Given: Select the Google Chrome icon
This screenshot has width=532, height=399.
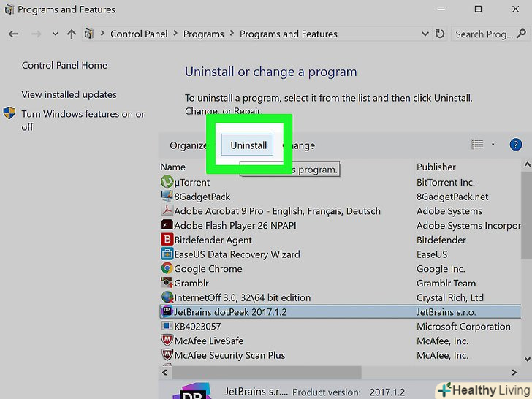Looking at the screenshot, I should pos(167,268).
